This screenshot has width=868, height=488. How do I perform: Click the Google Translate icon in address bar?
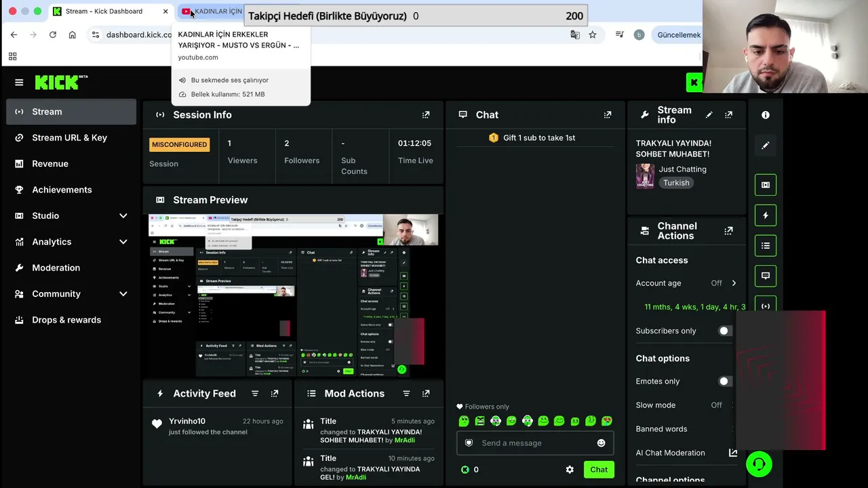tap(575, 35)
